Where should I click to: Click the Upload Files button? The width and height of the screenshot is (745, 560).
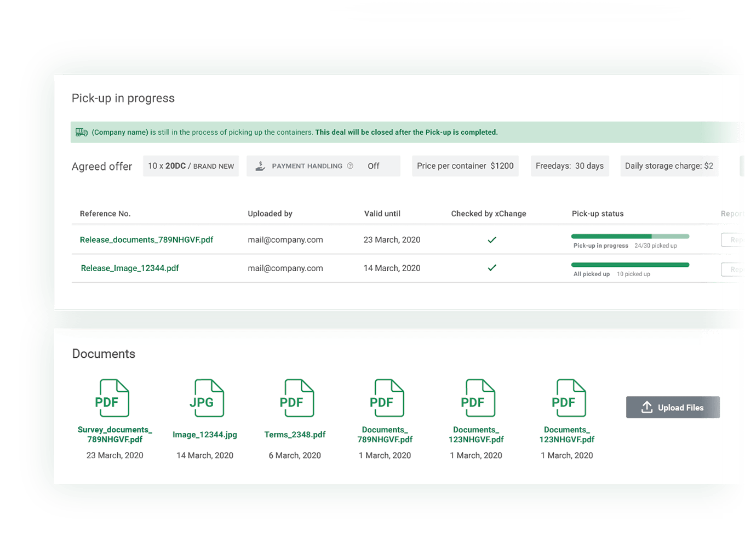tap(673, 407)
